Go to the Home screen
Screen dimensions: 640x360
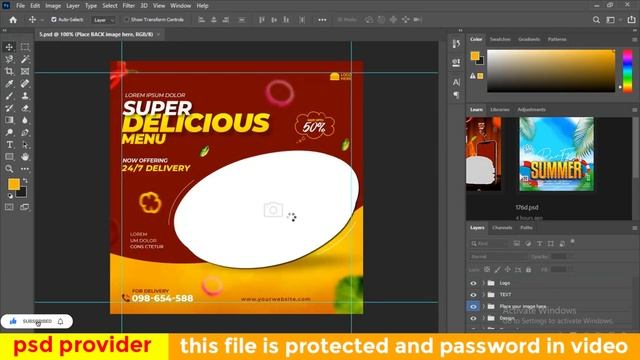pyautogui.click(x=13, y=20)
